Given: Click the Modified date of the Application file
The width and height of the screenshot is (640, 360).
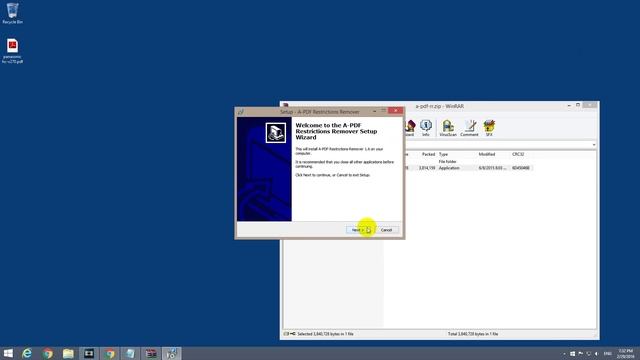Looking at the screenshot, I should point(492,168).
